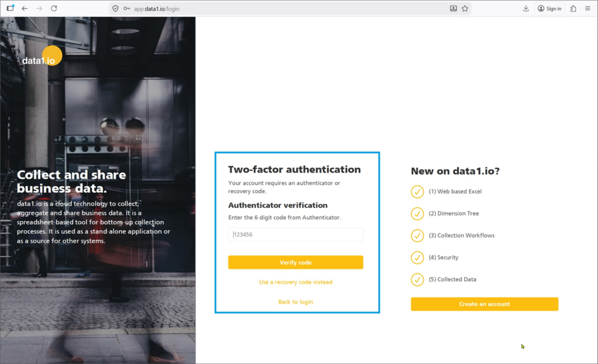
Task: Click the Sign in account button
Action: (x=549, y=9)
